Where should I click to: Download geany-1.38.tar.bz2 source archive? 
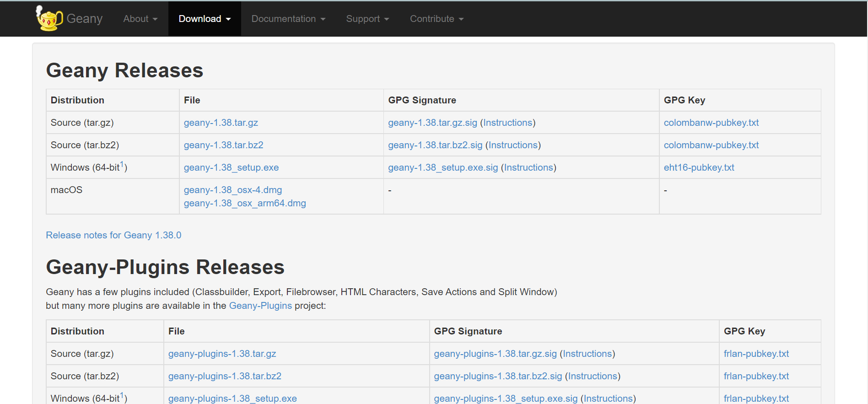(223, 145)
